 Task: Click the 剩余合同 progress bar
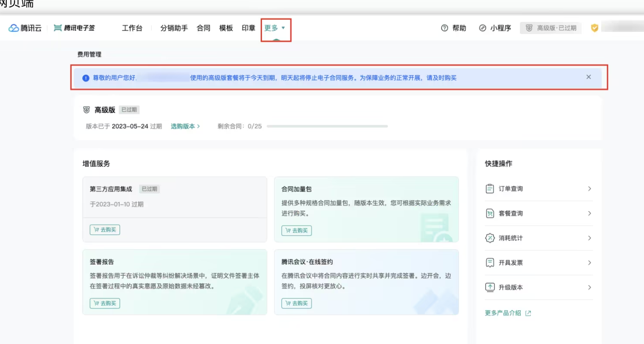point(327,126)
